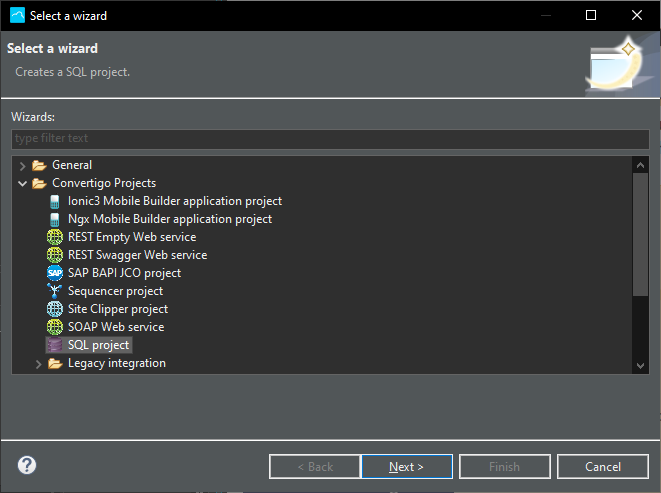661x493 pixels.
Task: Collapse the Convertigo Projects folder
Action: (22, 183)
